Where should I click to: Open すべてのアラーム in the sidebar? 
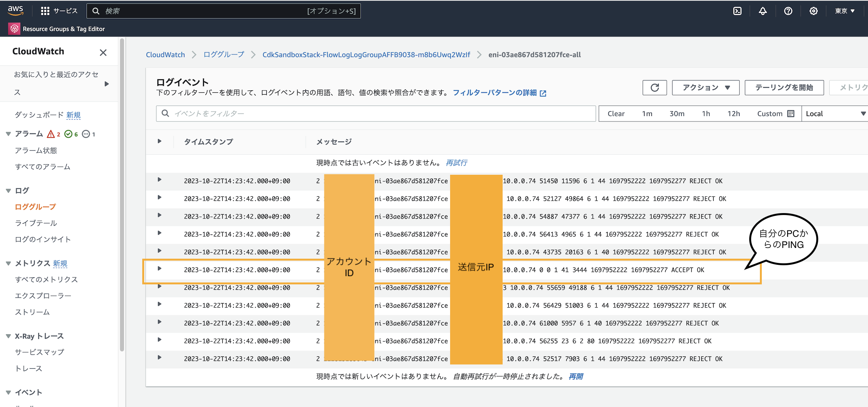click(43, 167)
